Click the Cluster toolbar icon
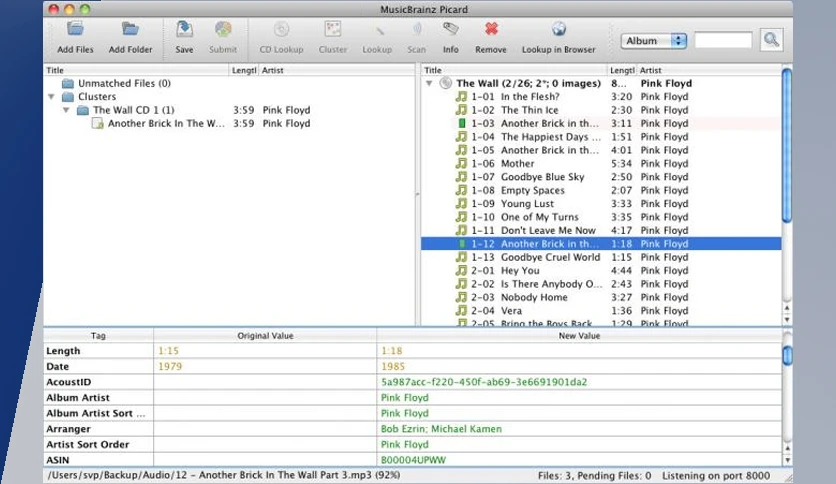The image size is (836, 484). click(333, 29)
